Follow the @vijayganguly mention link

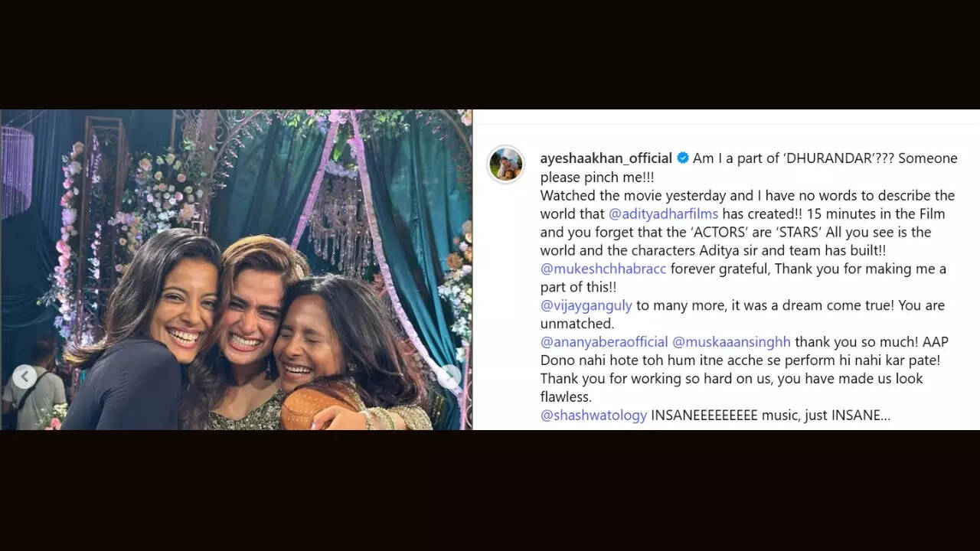(586, 305)
